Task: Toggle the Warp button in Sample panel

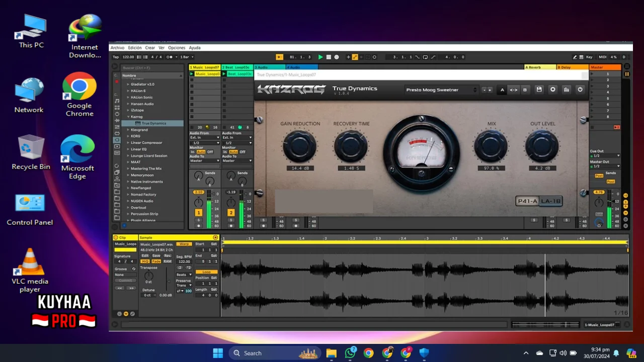Action: click(184, 244)
